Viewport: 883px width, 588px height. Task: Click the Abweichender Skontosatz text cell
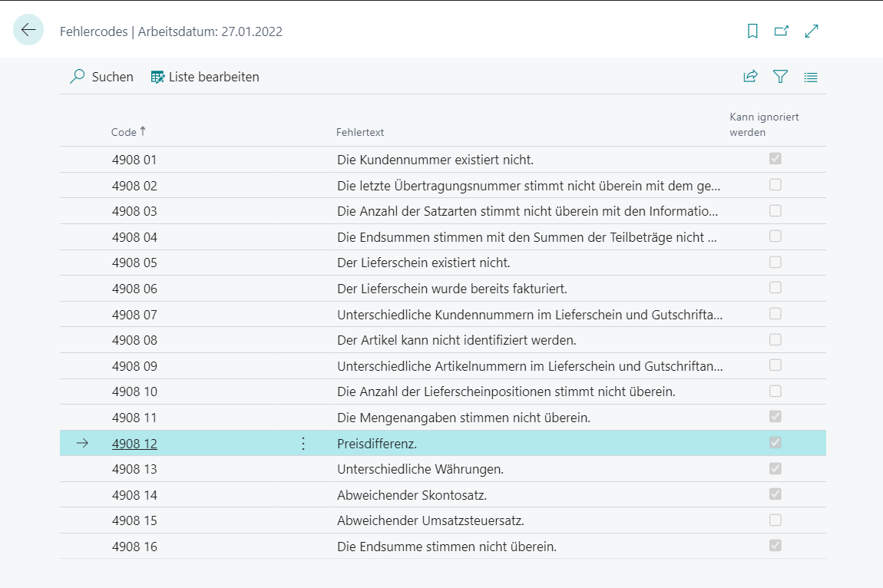click(412, 494)
